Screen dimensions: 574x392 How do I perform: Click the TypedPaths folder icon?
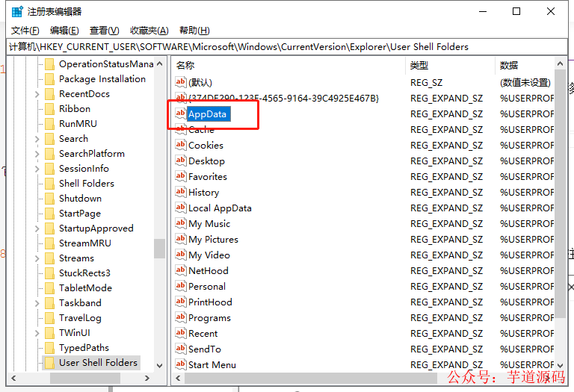point(49,348)
